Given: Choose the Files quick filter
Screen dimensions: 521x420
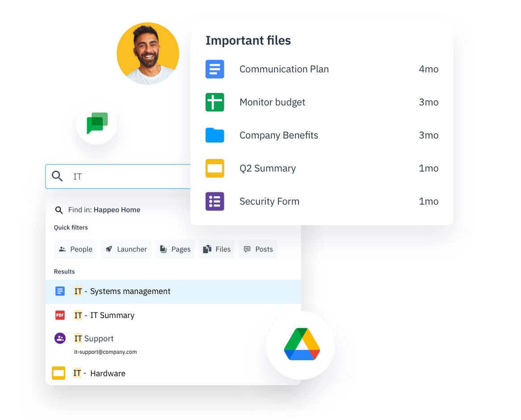Looking at the screenshot, I should tap(217, 249).
